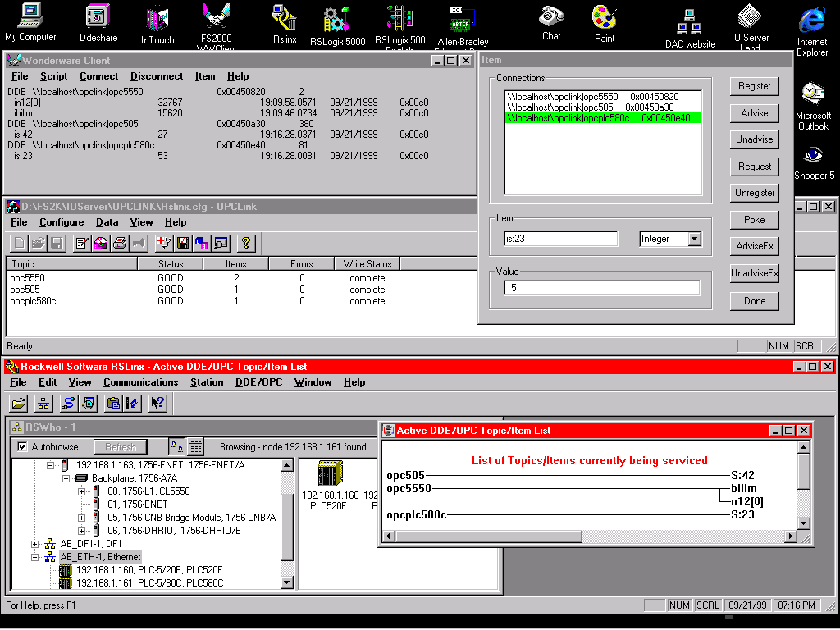Open the Data menu in OPCLink

[107, 222]
